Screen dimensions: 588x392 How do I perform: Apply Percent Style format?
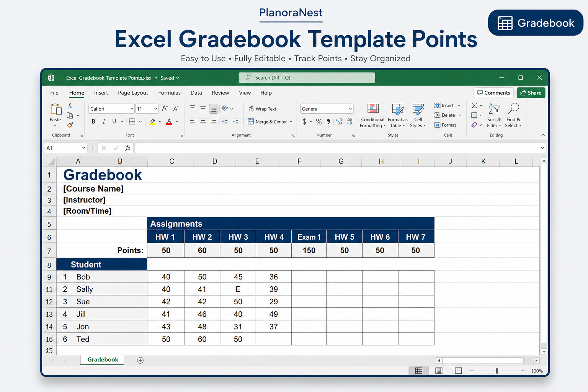319,122
